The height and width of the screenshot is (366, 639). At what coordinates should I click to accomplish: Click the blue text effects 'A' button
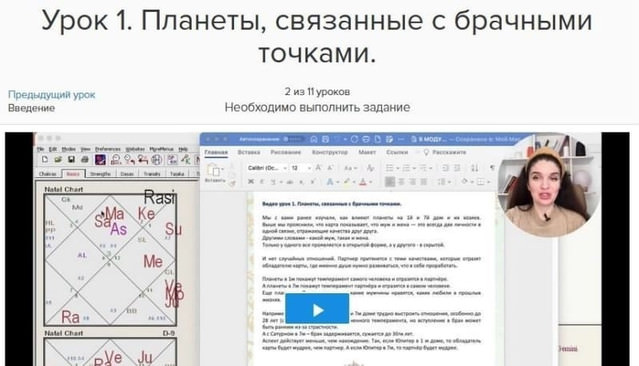(331, 182)
